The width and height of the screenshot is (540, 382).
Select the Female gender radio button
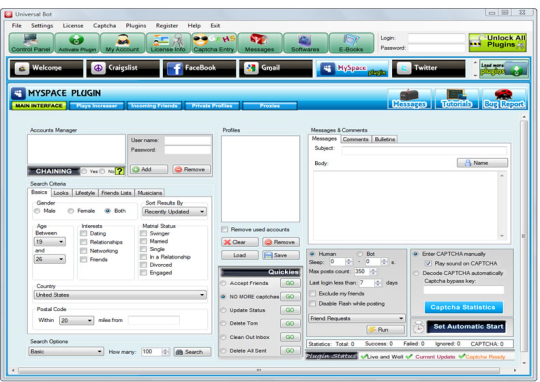(71, 211)
